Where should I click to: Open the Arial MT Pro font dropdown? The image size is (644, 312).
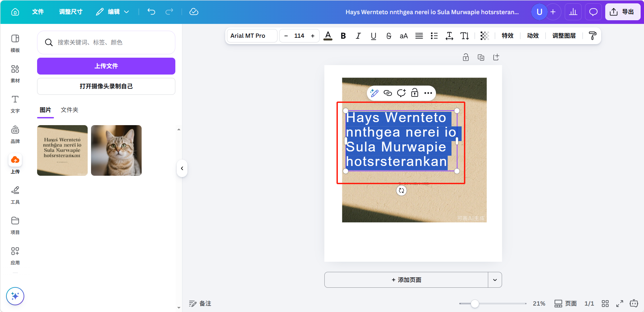(x=252, y=36)
